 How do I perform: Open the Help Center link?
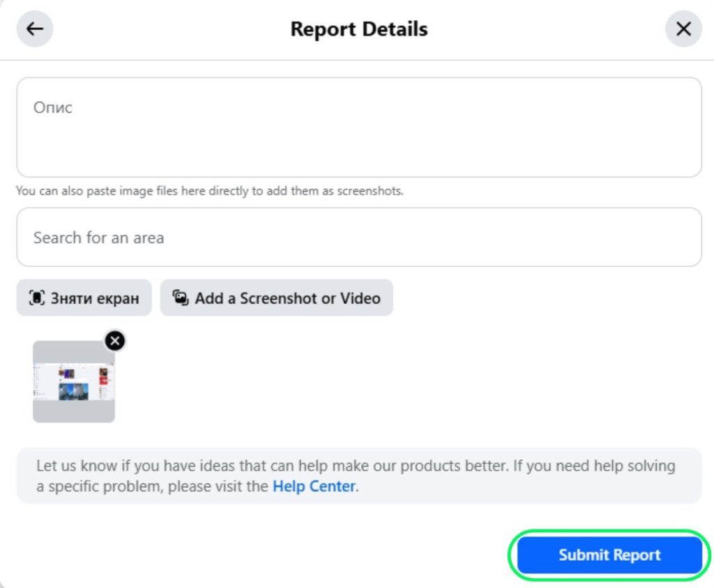pyautogui.click(x=314, y=486)
